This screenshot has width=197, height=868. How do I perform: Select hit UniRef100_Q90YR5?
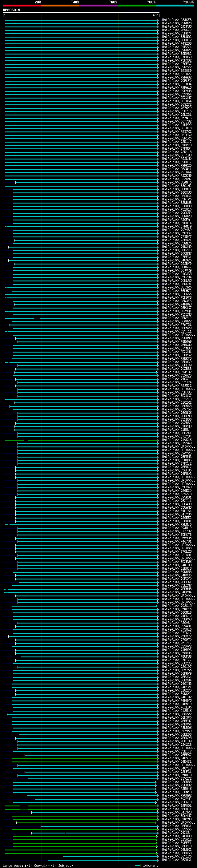[x=177, y=453]
